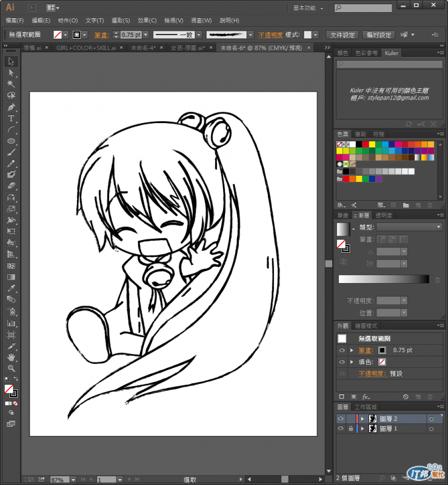
Task: Expand 筆畫 attribute in Appearance panel
Action: [x=352, y=350]
